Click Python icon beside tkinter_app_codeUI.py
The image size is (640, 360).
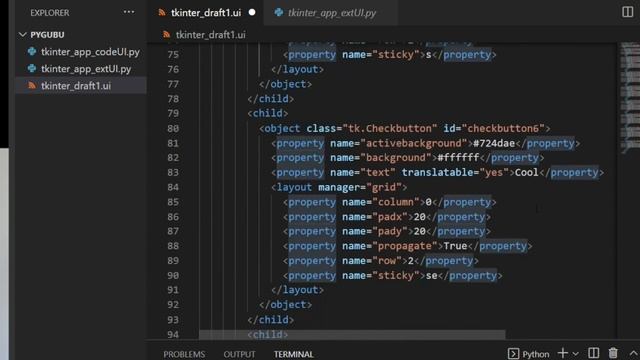click(32, 52)
